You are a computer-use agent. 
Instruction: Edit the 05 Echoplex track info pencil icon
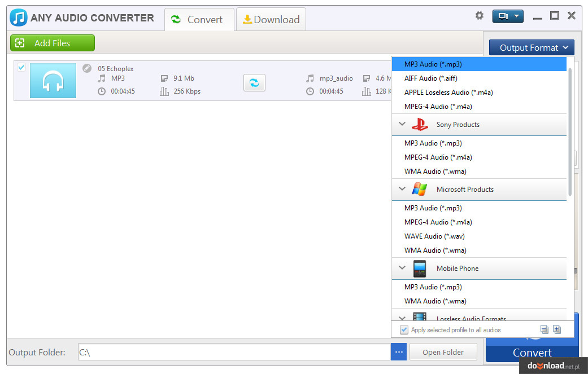pos(87,68)
